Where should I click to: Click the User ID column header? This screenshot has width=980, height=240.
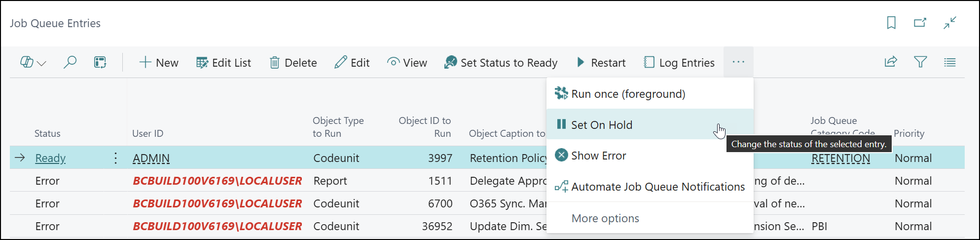point(147,133)
